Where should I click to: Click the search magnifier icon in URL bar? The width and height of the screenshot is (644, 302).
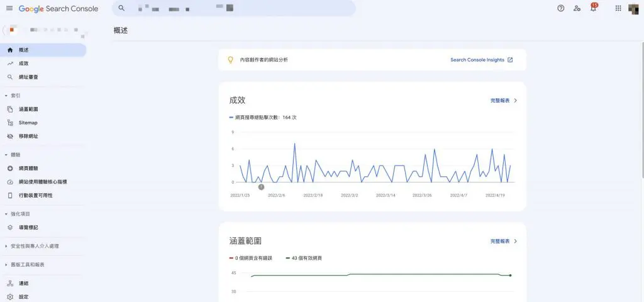coord(121,8)
